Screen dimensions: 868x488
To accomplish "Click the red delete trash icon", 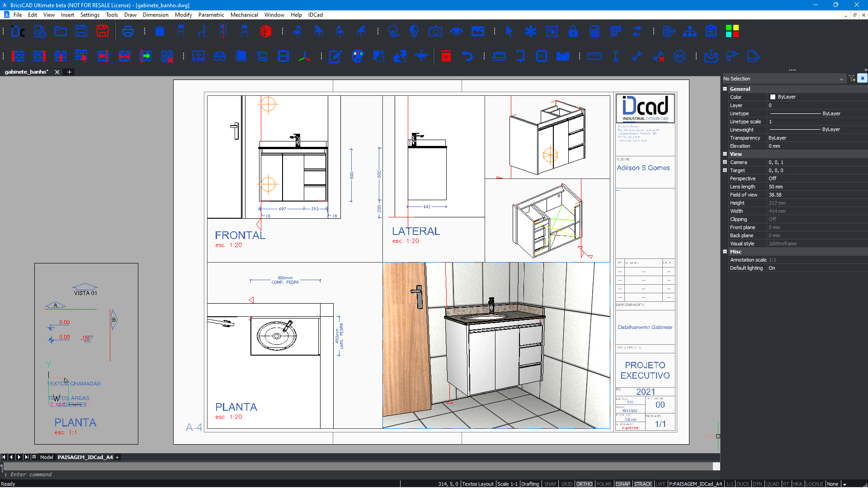I will (446, 56).
